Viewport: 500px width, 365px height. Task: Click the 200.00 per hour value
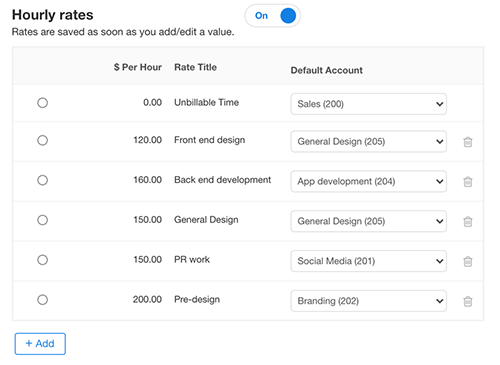pos(147,299)
